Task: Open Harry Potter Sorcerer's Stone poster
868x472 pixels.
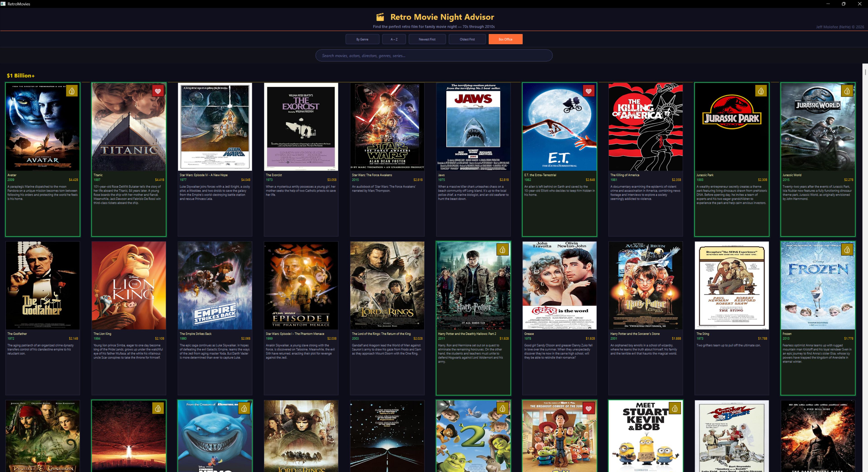Action: pyautogui.click(x=646, y=285)
